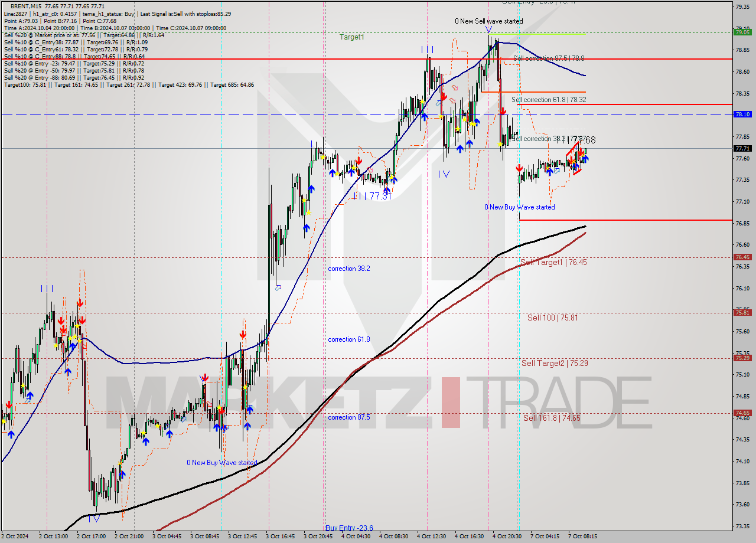The width and height of the screenshot is (756, 543).
Task: Click '7 Oct 08:15' on the time axis
Action: pos(582,537)
